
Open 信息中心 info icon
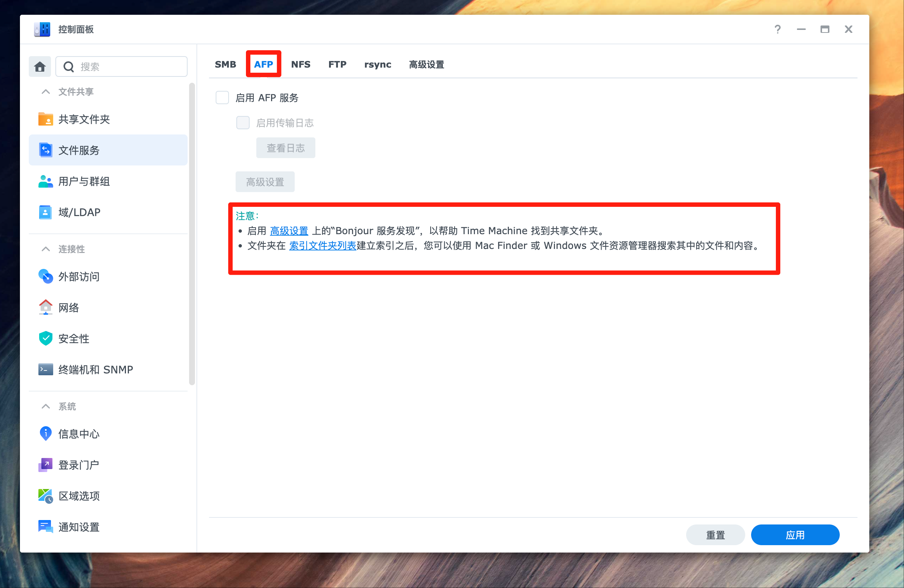coord(45,434)
